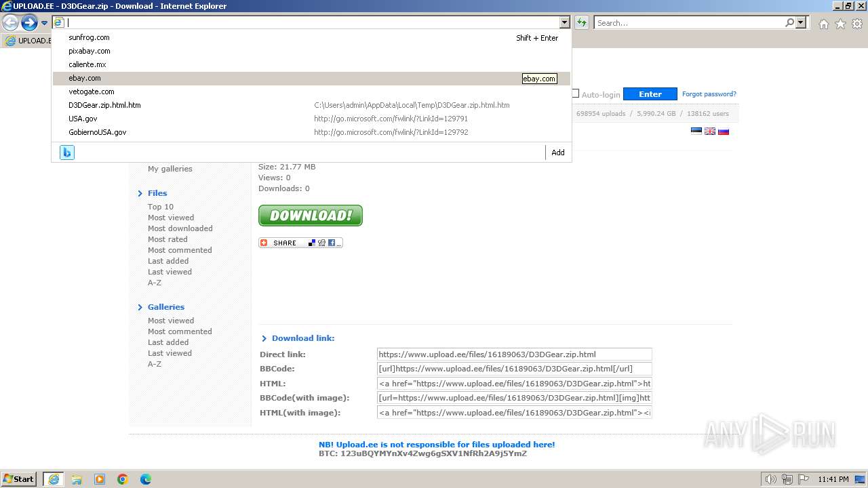Open Last added under Galleries
This screenshot has width=868, height=488.
pyautogui.click(x=168, y=342)
